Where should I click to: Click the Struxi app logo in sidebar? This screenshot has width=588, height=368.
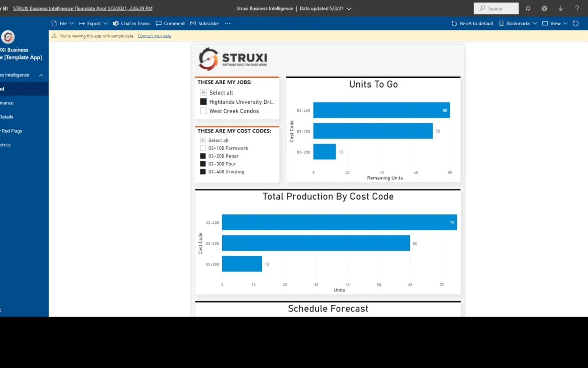pos(8,37)
